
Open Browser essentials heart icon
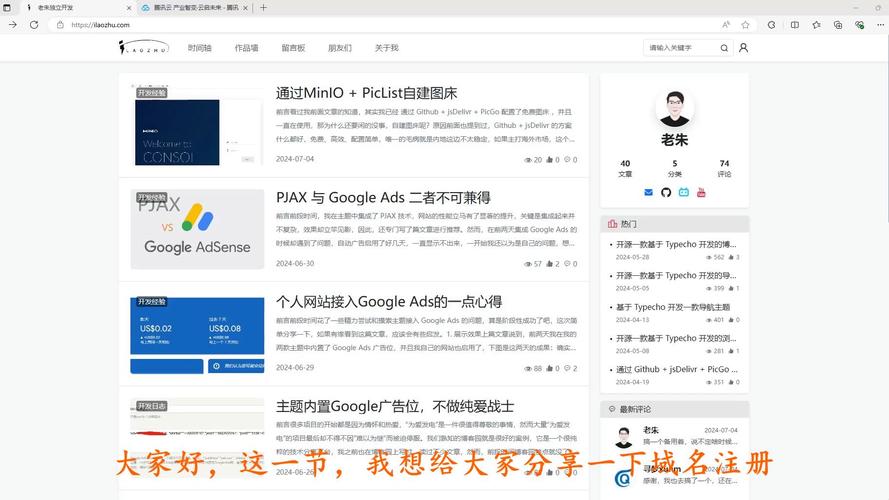pos(860,25)
